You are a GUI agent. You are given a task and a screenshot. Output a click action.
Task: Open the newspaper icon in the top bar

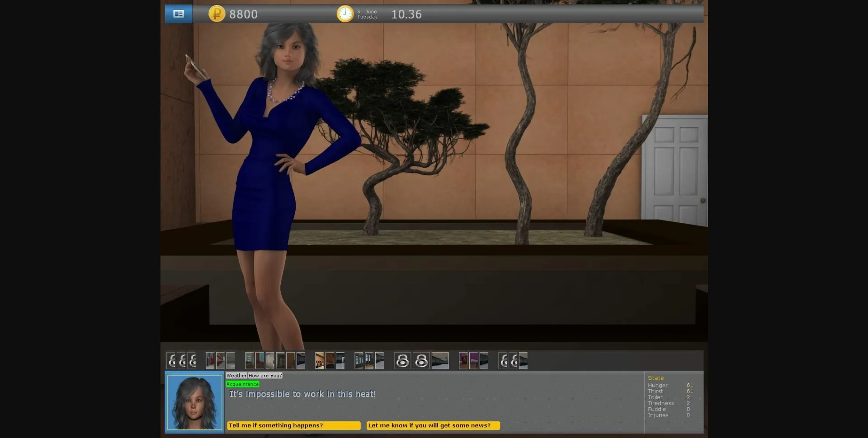pos(178,14)
